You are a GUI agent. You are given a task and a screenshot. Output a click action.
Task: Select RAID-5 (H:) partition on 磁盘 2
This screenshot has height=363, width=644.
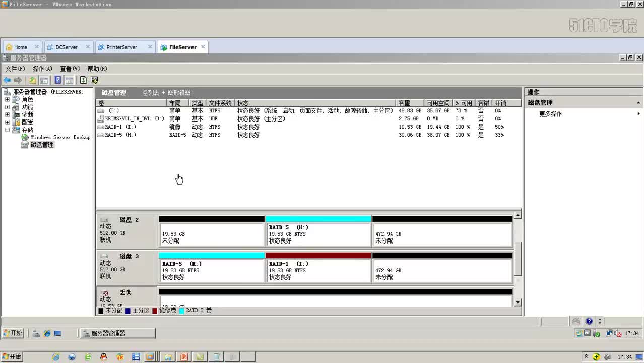[318, 231]
